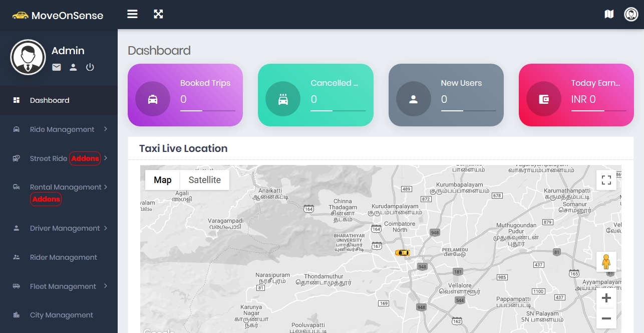Click the Driver Management person icon

17,228
